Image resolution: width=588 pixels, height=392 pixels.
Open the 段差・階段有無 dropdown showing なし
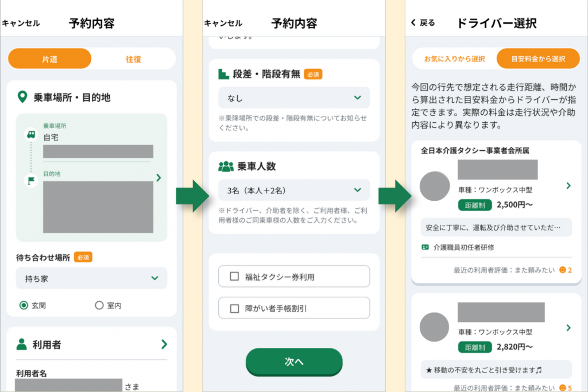point(294,98)
